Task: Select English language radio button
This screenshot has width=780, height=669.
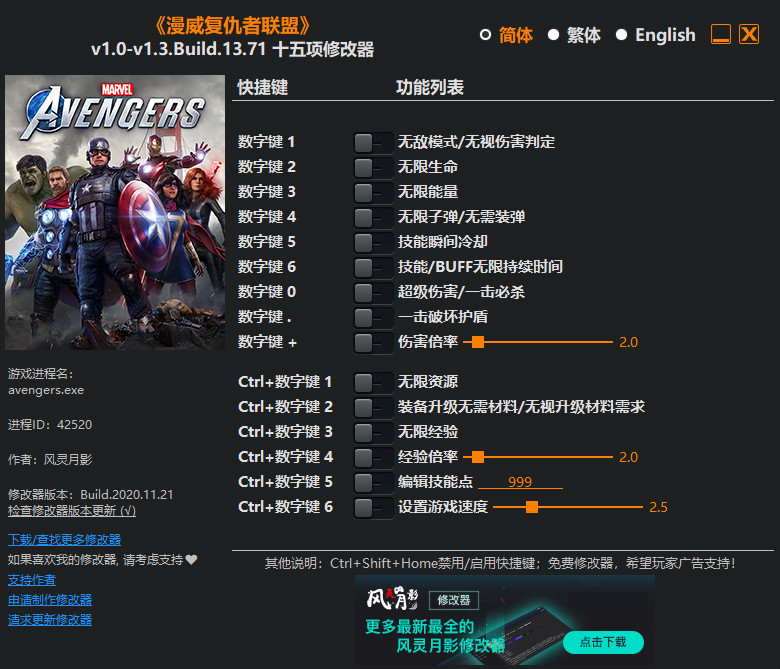Action: click(621, 35)
